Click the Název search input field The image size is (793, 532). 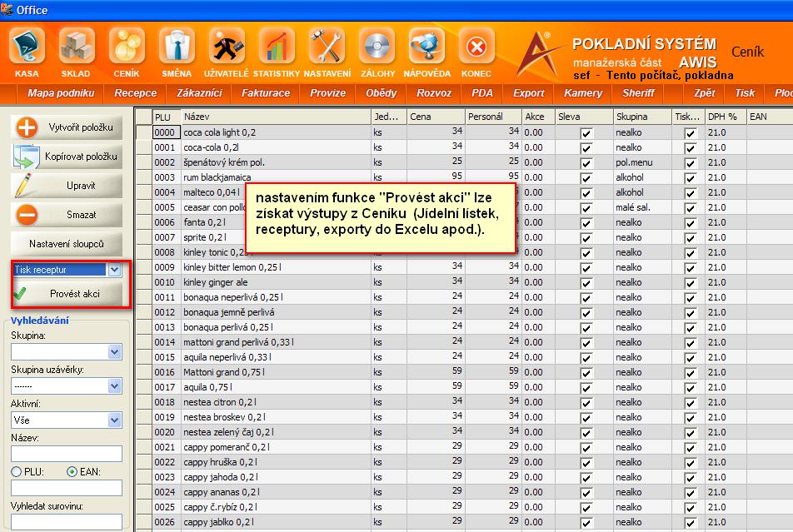tap(67, 454)
